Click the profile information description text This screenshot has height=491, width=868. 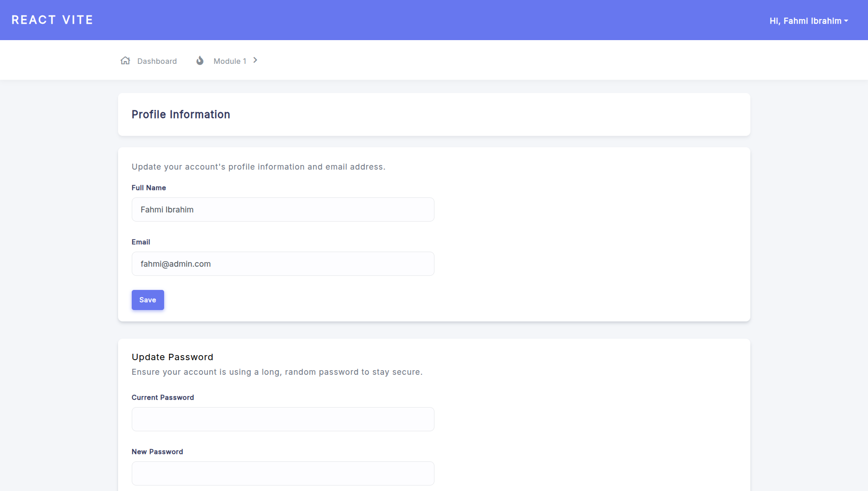coord(258,167)
